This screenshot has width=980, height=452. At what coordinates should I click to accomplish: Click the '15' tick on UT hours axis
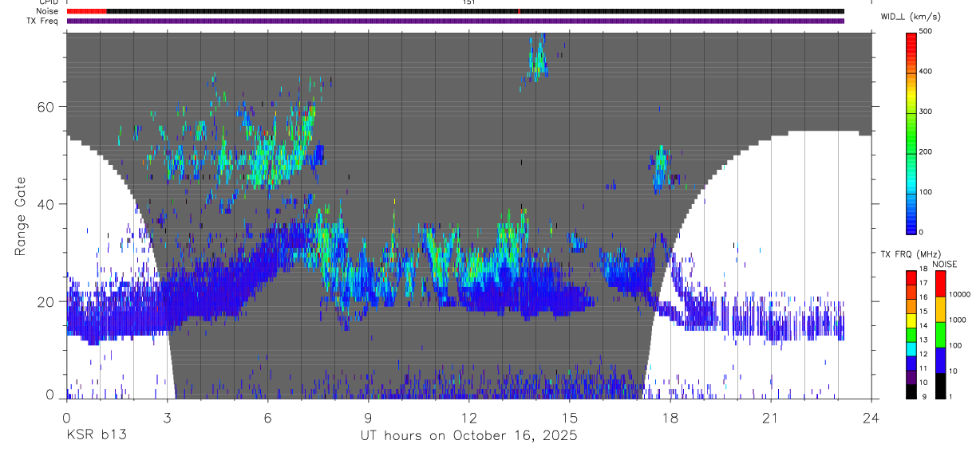pos(570,417)
